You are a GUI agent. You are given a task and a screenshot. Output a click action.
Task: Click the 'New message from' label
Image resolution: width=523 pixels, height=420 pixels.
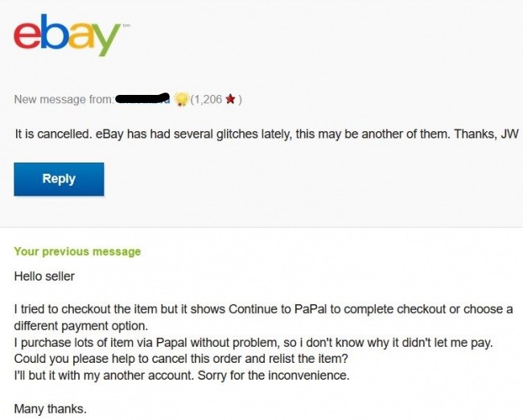(64, 100)
